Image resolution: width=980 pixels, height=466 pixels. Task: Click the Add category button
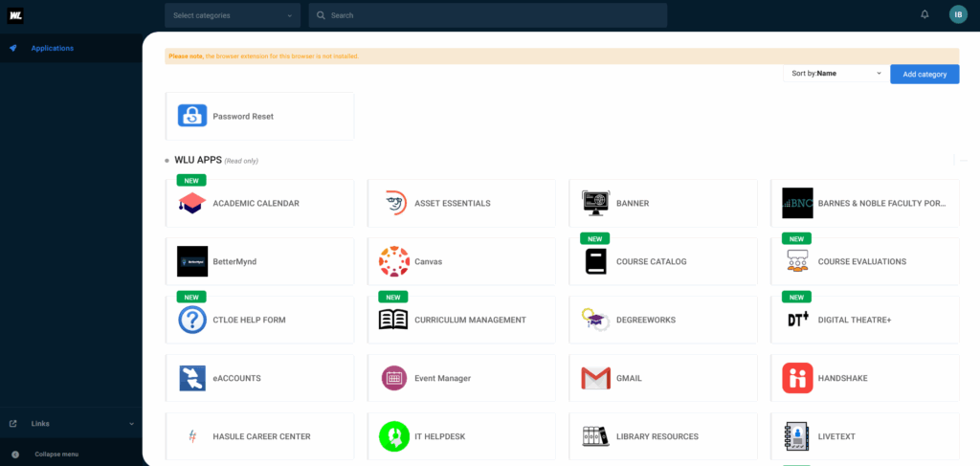[x=924, y=74]
